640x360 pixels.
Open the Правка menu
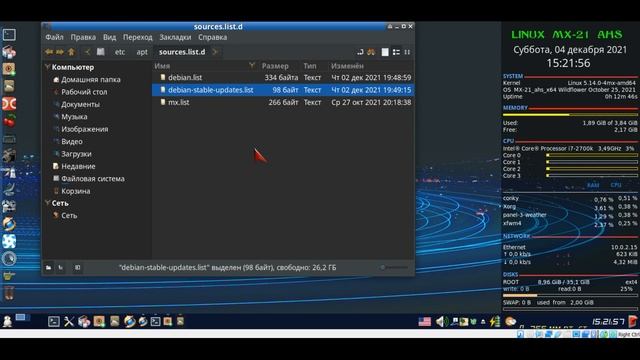83,37
